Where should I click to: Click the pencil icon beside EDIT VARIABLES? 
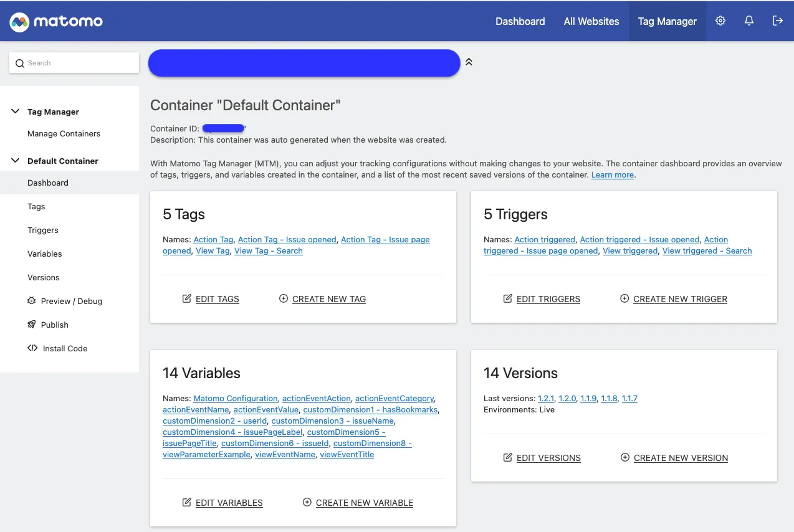pos(187,502)
